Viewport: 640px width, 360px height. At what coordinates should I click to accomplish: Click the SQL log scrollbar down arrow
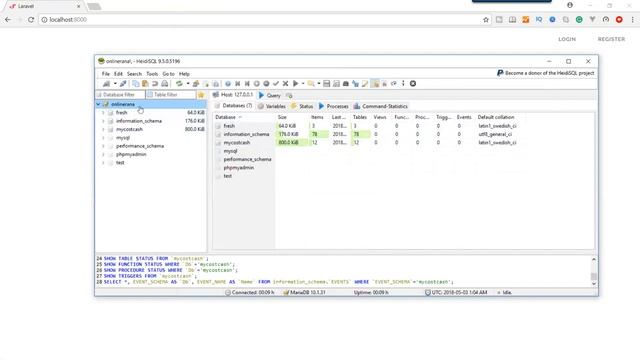[x=594, y=284]
